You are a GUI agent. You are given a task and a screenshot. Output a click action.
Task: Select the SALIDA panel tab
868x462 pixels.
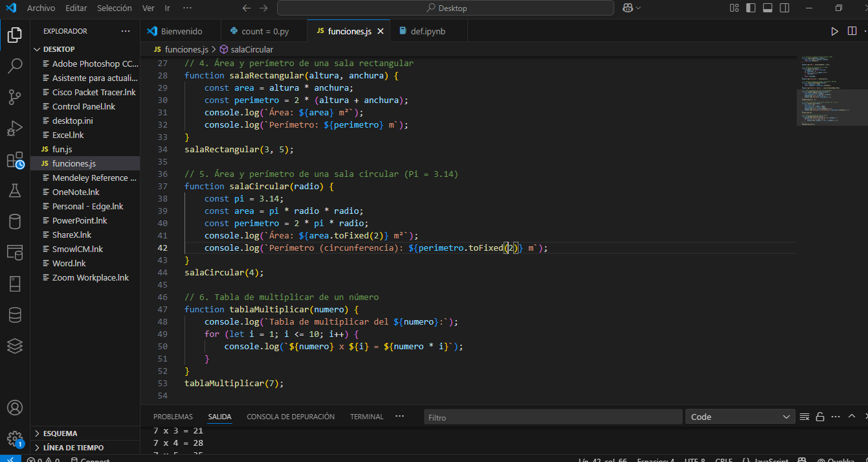coord(220,417)
